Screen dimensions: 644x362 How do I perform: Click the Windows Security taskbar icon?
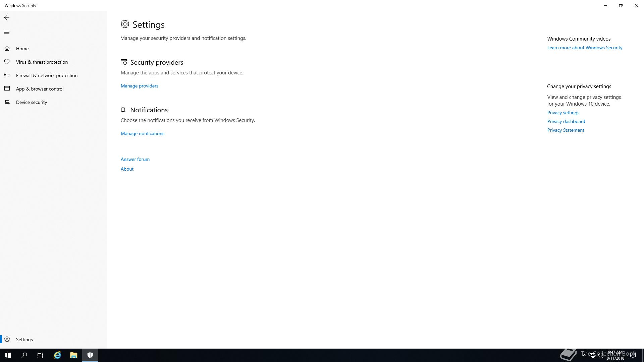[x=90, y=355]
